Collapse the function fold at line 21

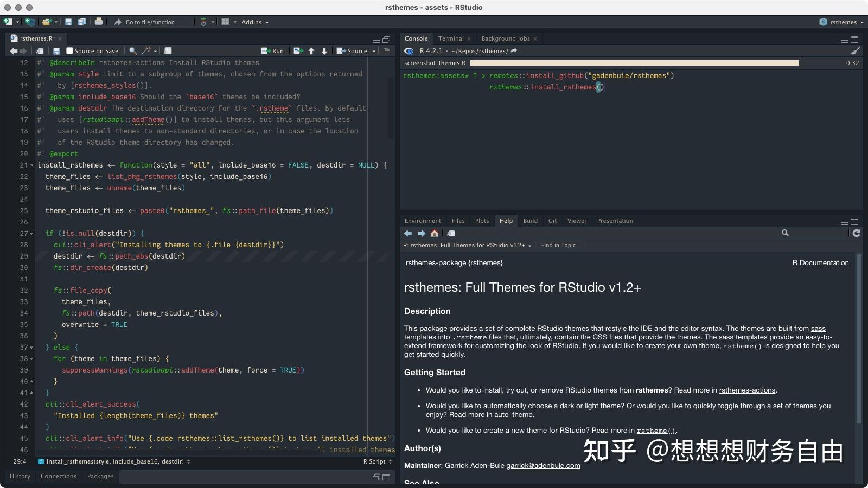click(x=31, y=165)
